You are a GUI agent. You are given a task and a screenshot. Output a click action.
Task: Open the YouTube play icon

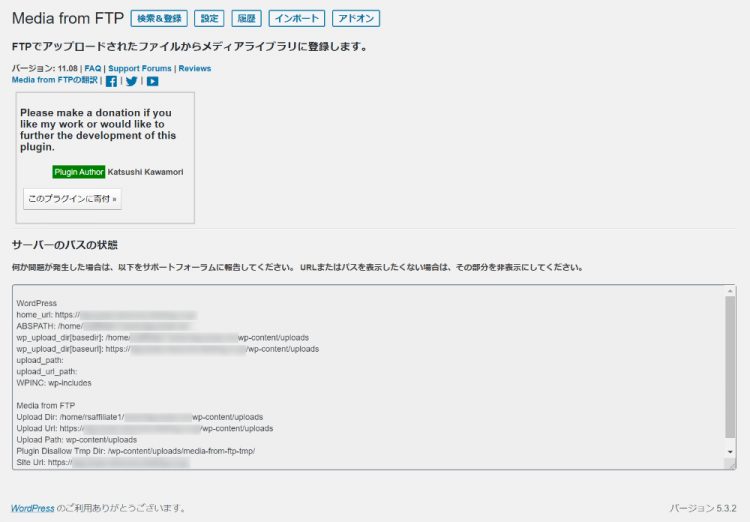tap(153, 81)
